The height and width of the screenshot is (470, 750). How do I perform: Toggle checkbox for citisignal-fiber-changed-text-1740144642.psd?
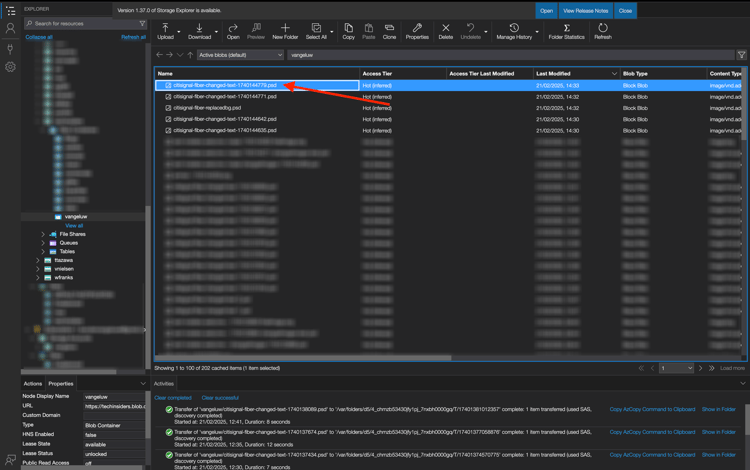[168, 119]
